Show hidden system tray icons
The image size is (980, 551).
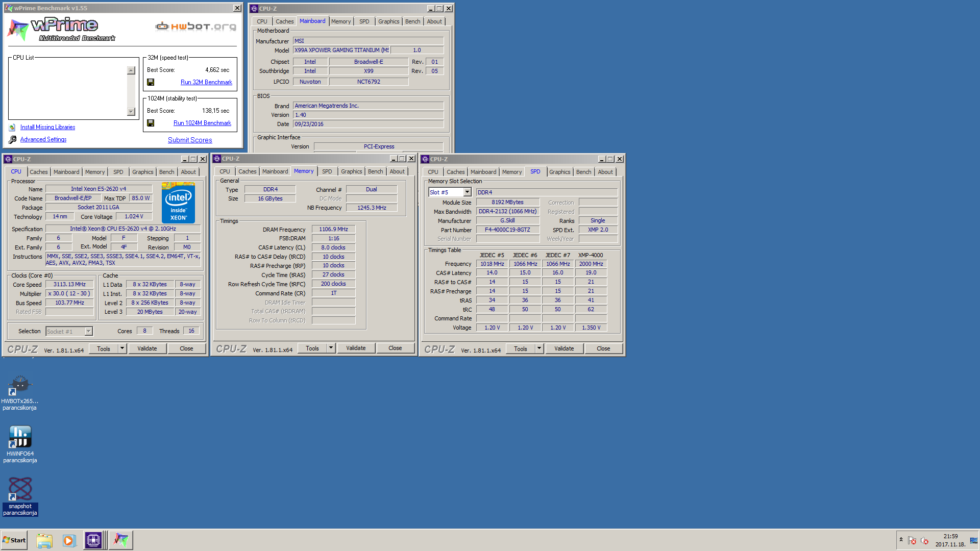(x=901, y=540)
